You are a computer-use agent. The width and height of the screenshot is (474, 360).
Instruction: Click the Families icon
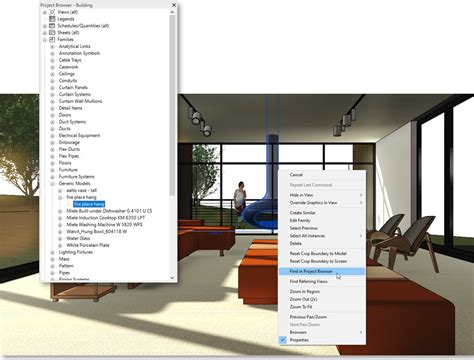tap(52, 39)
